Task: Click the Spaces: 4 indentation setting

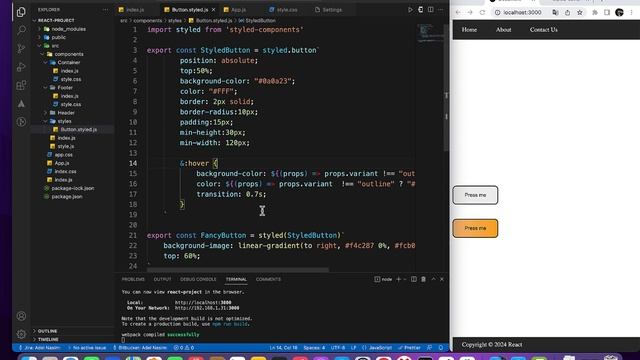Action: click(x=314, y=348)
